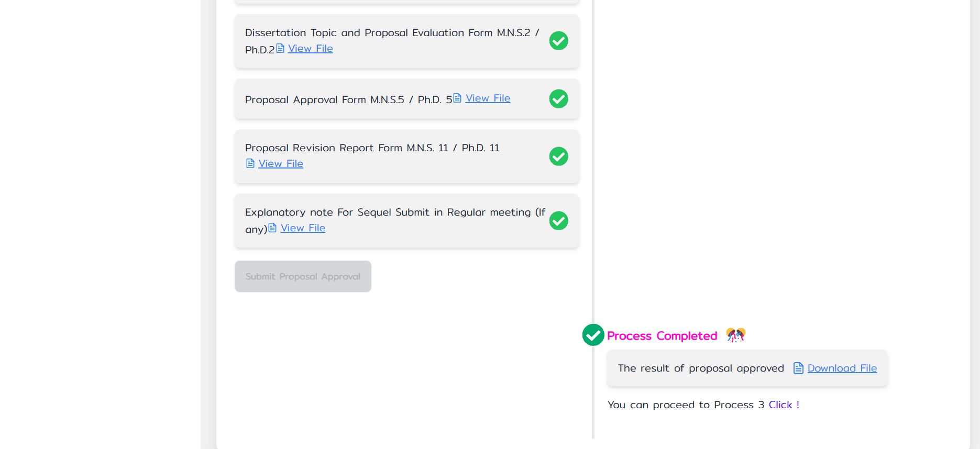
Task: View the Proposal Revision Report file
Action: pyautogui.click(x=281, y=164)
